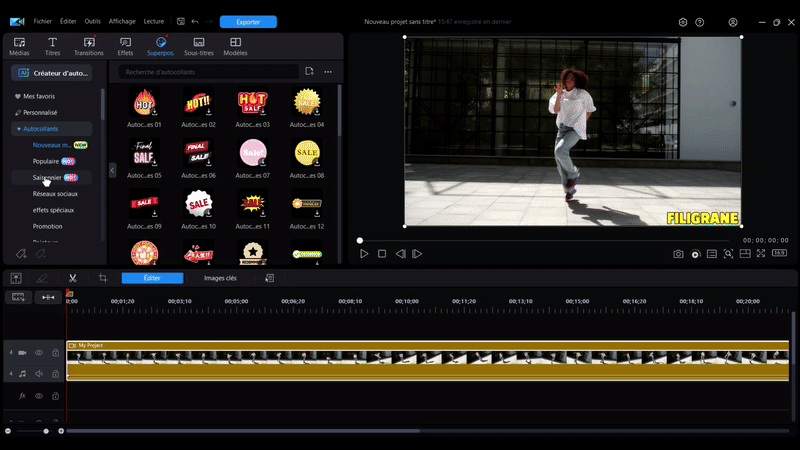Open the three-dot more options menu
The width and height of the screenshot is (800, 450).
click(x=328, y=72)
